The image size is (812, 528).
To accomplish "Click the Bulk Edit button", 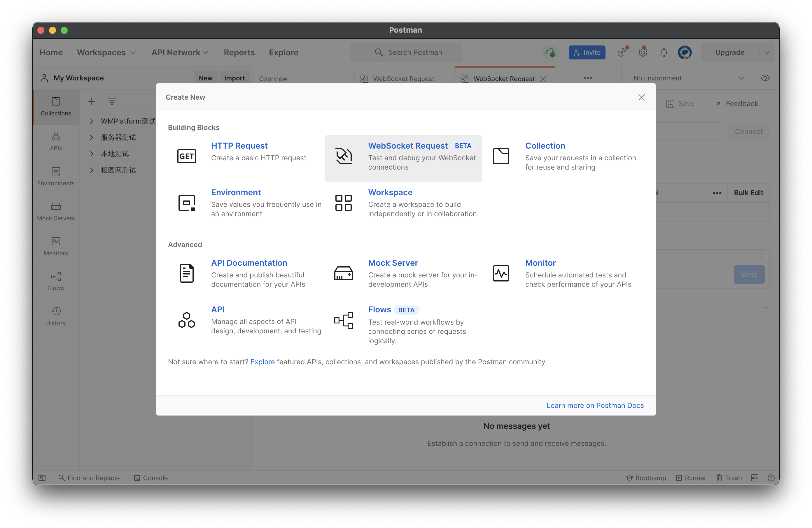I will pyautogui.click(x=748, y=193).
